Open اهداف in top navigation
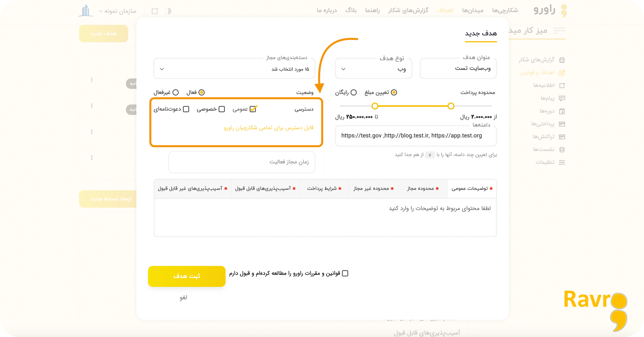Image resolution: width=644 pixels, height=337 pixels. [445, 11]
